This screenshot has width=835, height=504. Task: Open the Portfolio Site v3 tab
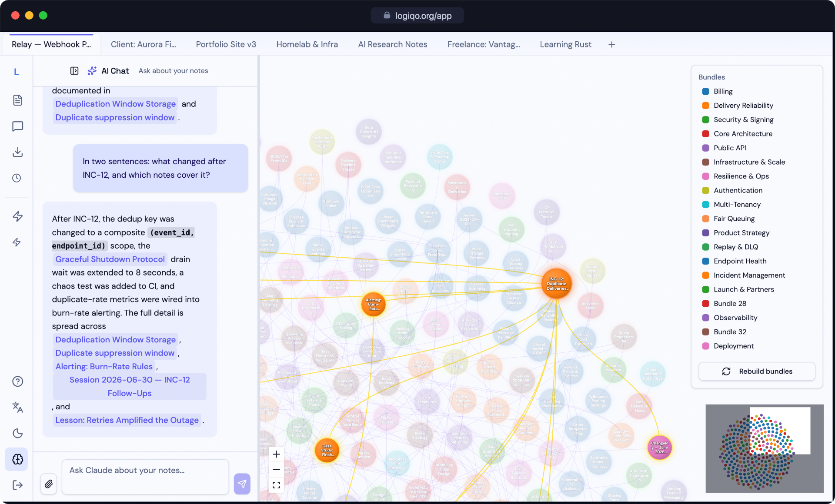pos(226,44)
